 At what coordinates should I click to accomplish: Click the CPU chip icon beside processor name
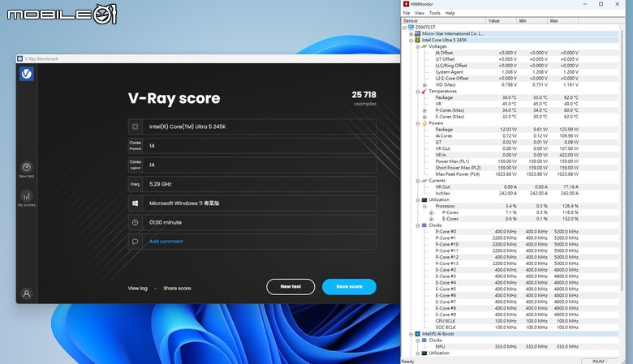pyautogui.click(x=136, y=126)
